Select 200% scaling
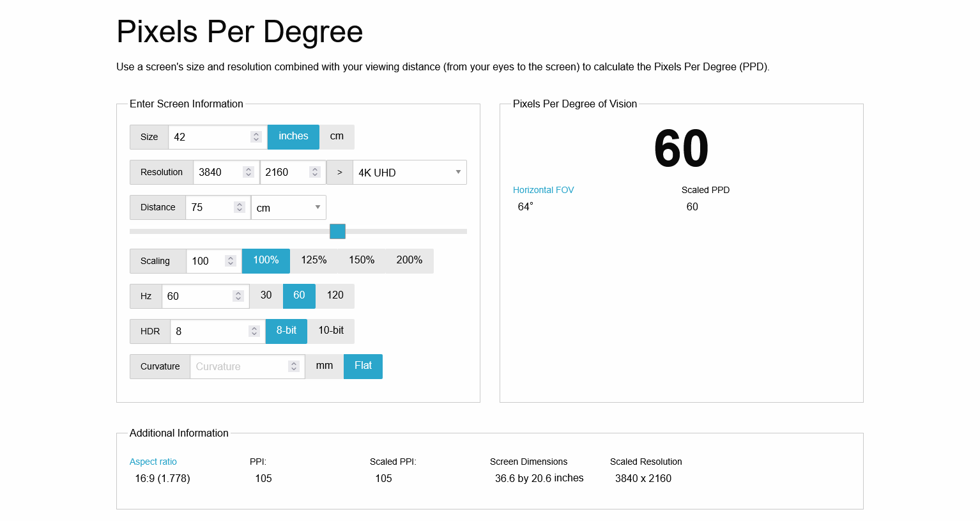The height and width of the screenshot is (521, 980). (x=410, y=261)
